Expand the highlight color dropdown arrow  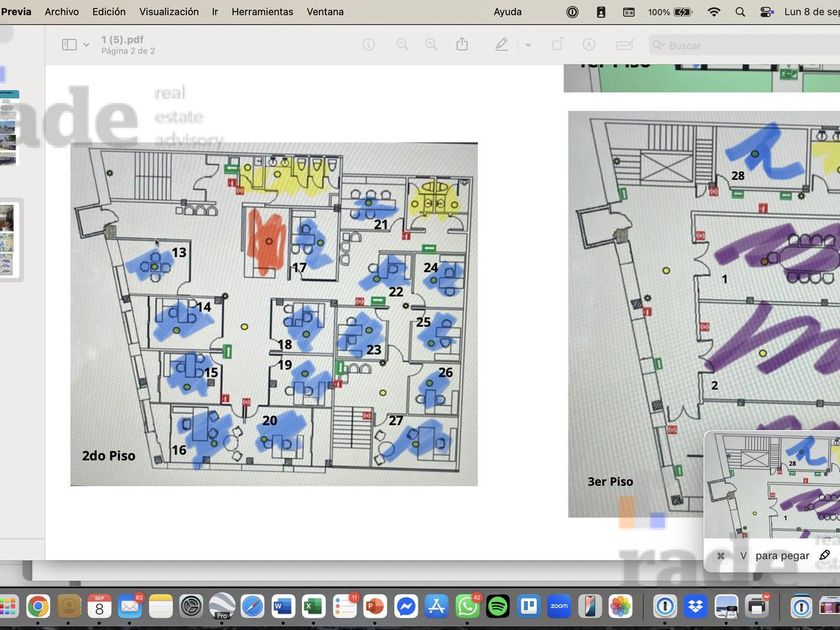pyautogui.click(x=528, y=45)
